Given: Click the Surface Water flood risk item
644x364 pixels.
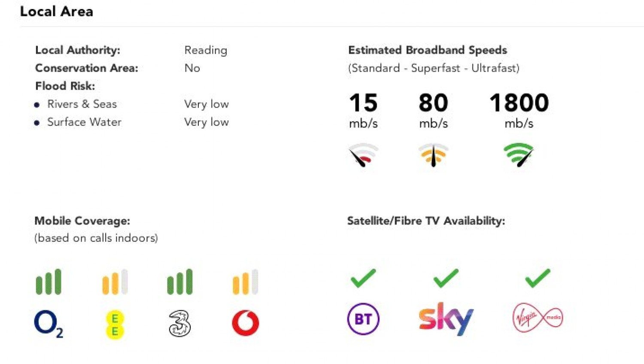Looking at the screenshot, I should tap(84, 122).
